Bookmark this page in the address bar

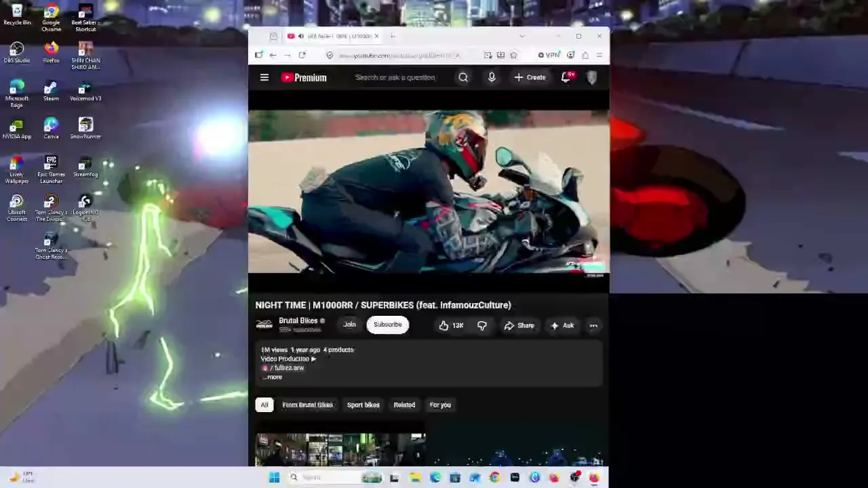513,55
